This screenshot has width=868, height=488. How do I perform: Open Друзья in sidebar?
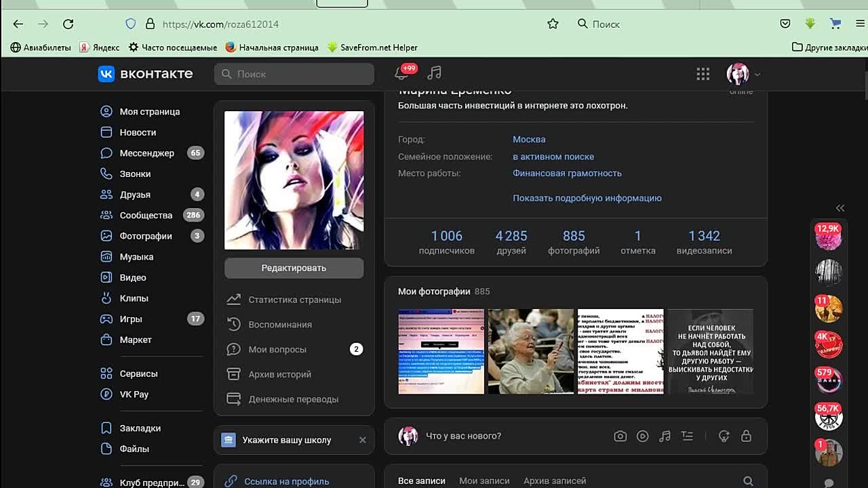click(135, 195)
